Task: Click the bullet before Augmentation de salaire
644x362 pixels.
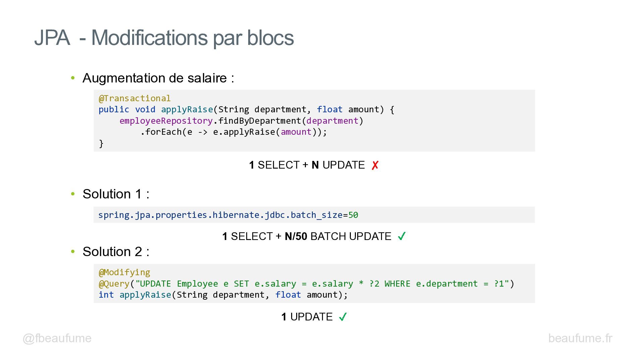Action: click(73, 78)
